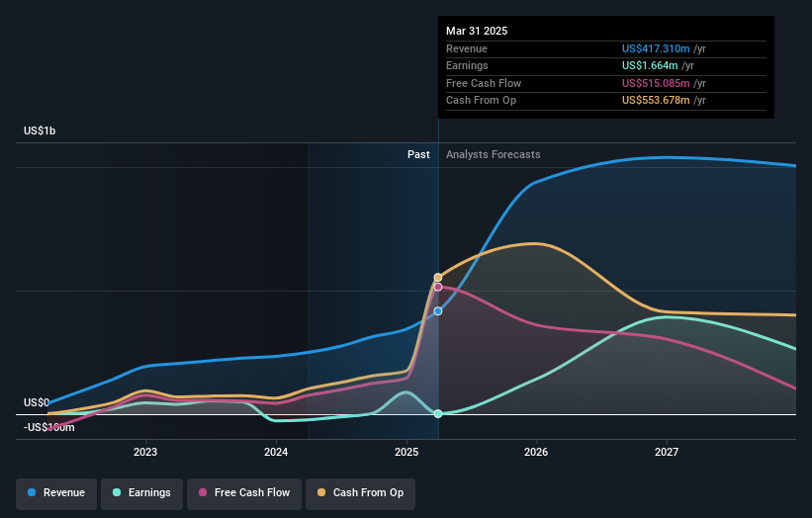The width and height of the screenshot is (812, 518).
Task: Click the 2026 x-axis label
Action: (536, 452)
